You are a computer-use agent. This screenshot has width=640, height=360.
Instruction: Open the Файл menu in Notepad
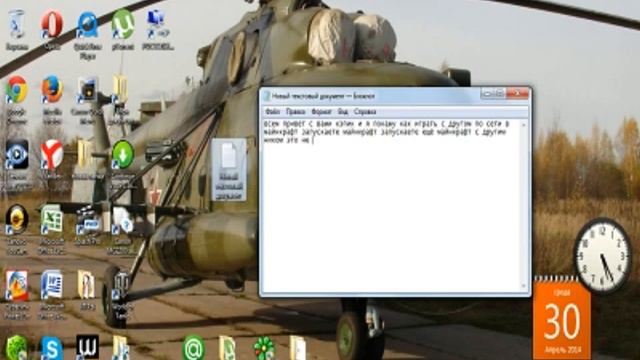pos(272,111)
